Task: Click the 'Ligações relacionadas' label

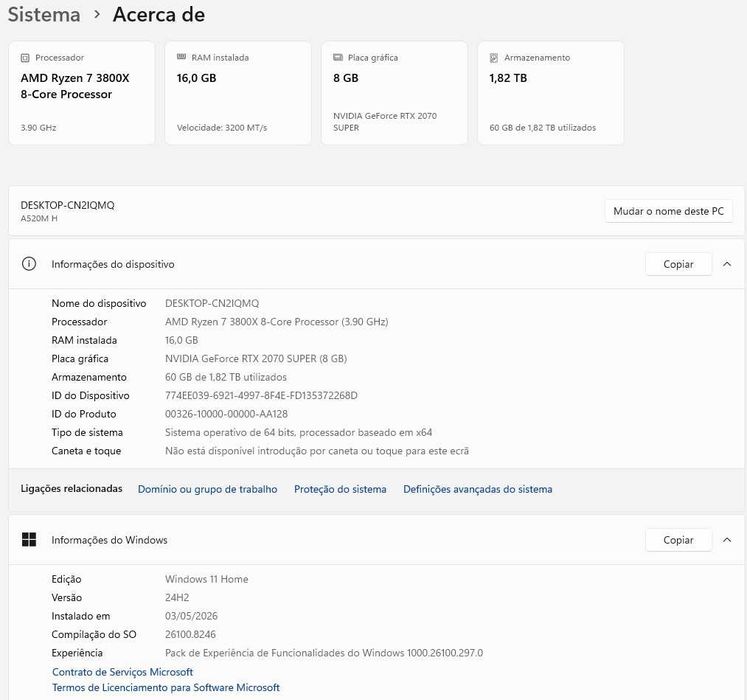Action: pyautogui.click(x=71, y=488)
